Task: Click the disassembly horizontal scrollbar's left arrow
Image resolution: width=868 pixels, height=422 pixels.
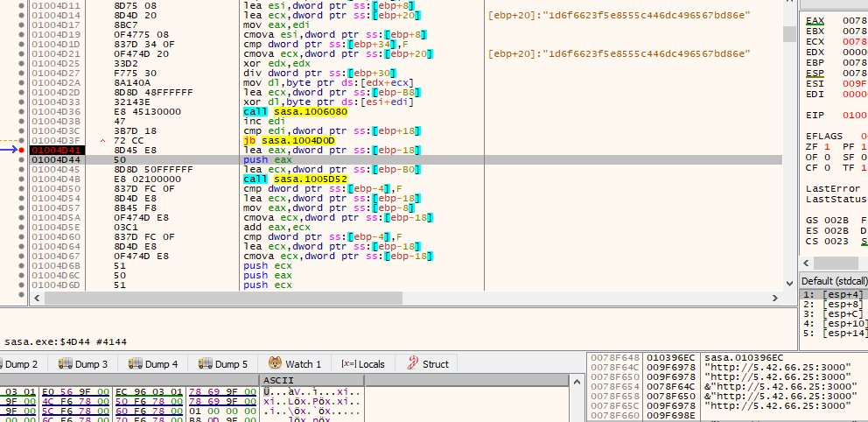Action: [x=36, y=299]
